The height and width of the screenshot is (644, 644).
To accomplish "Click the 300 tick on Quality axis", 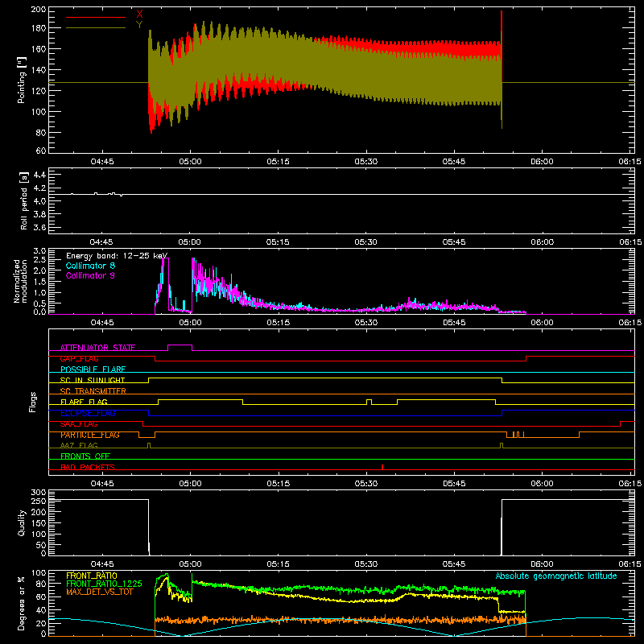I will click(39, 492).
